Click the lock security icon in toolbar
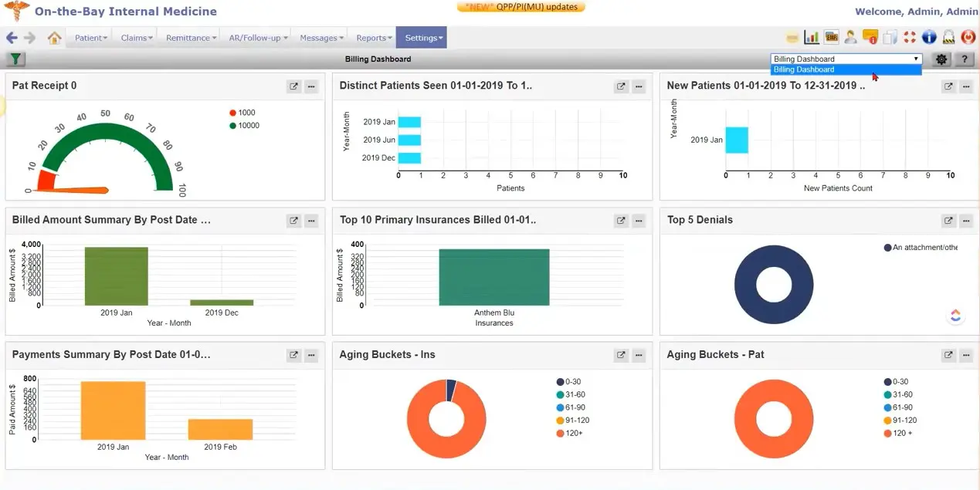 tap(948, 36)
